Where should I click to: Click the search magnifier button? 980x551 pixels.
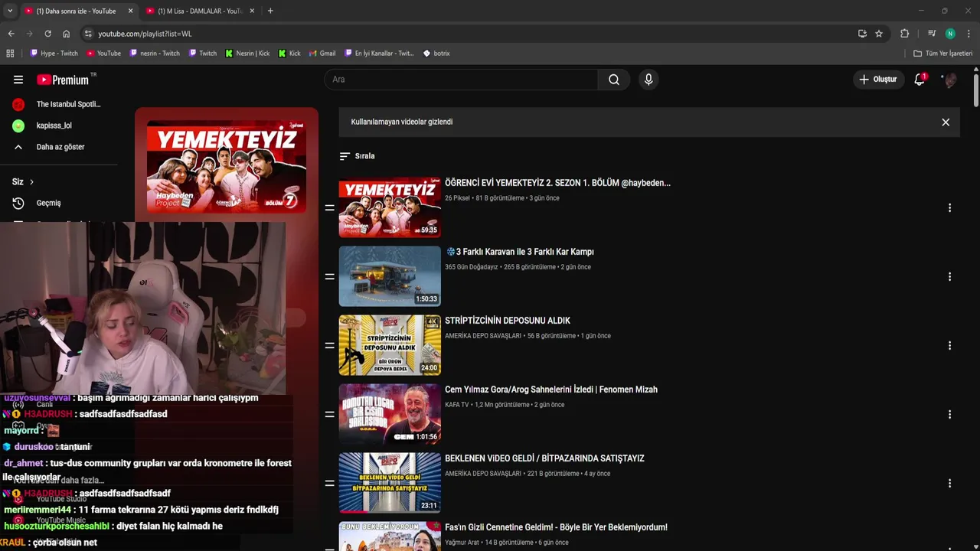pyautogui.click(x=614, y=80)
